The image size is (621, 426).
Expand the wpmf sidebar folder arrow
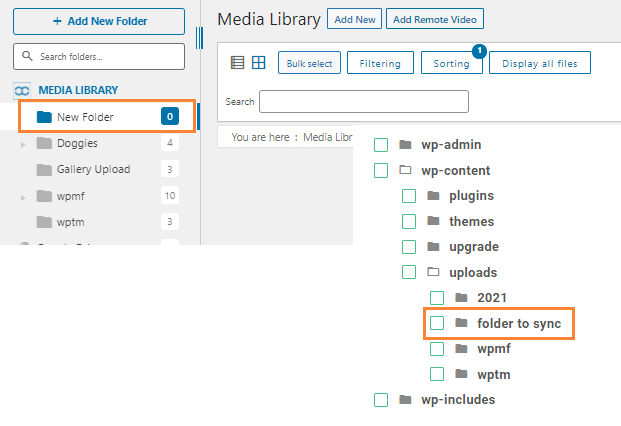pos(23,196)
